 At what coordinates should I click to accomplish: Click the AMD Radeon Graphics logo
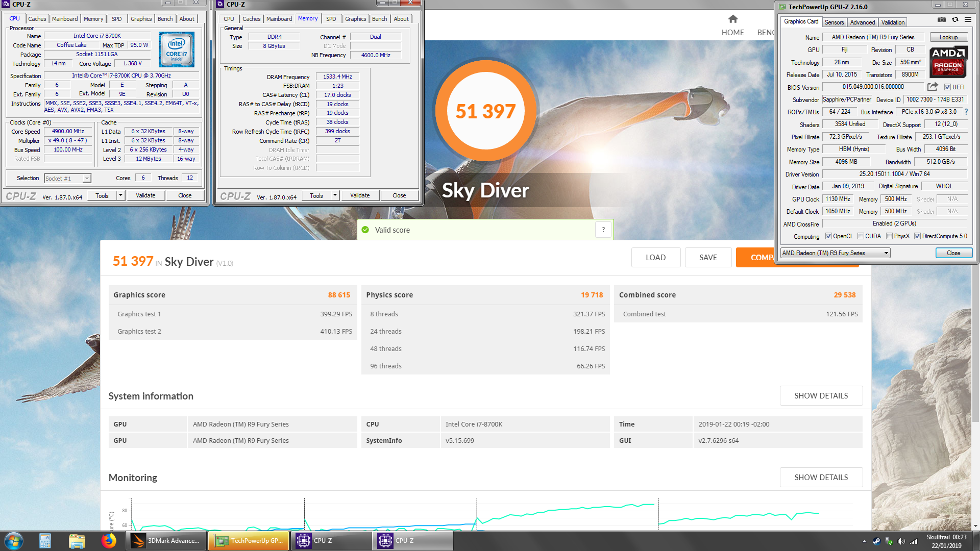[x=948, y=62]
